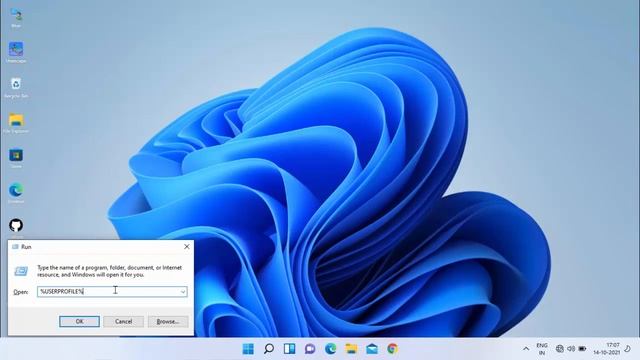The image size is (640, 360).
Task: Show hidden system tray icons
Action: [526, 349]
